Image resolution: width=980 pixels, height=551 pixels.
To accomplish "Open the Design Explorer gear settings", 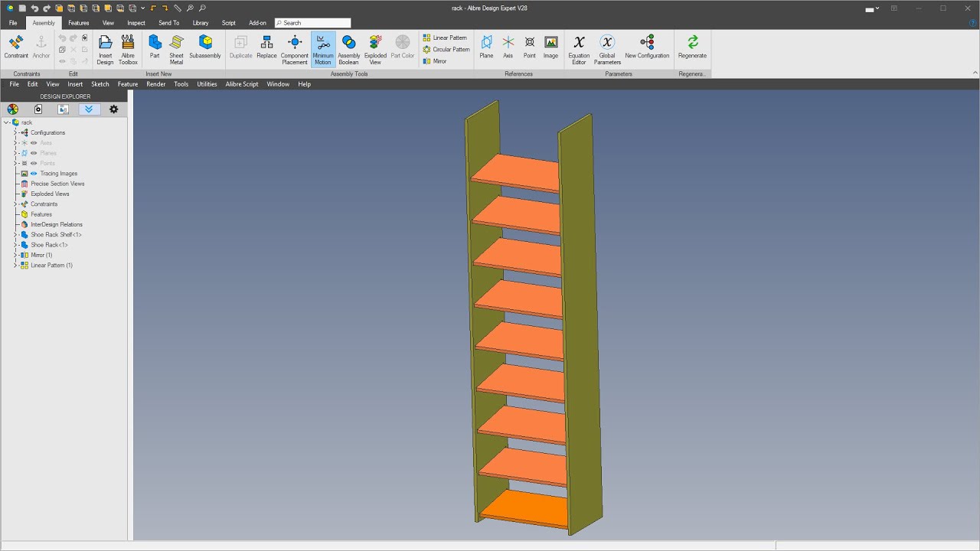I will [x=114, y=109].
